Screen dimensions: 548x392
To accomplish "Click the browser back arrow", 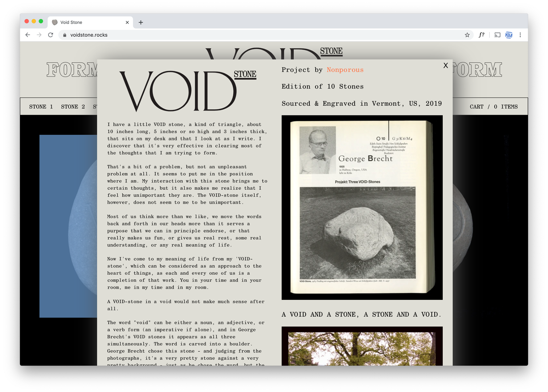I will pos(28,35).
